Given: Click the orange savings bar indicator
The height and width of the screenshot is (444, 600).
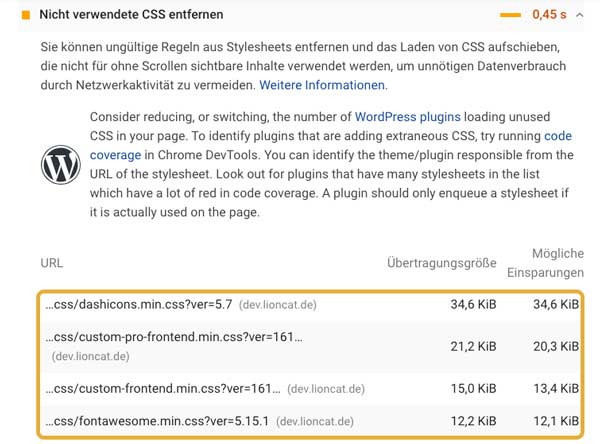Looking at the screenshot, I should click(510, 15).
